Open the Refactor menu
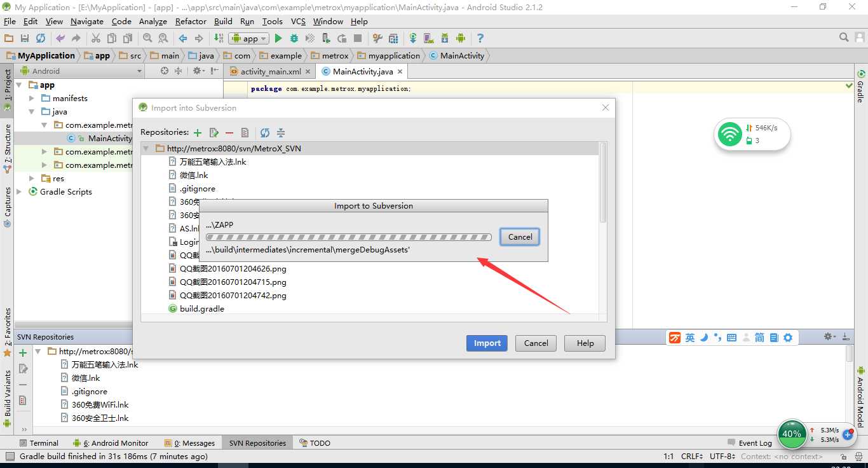 tap(191, 21)
